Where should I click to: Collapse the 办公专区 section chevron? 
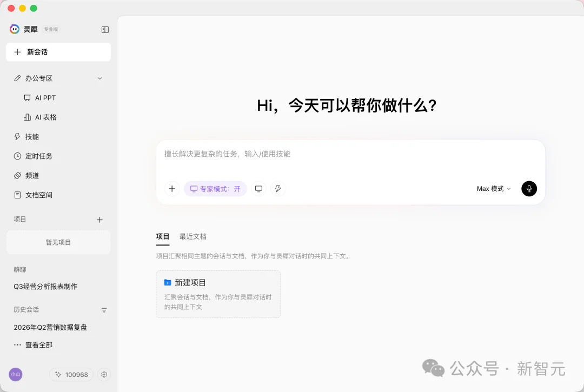tap(99, 78)
